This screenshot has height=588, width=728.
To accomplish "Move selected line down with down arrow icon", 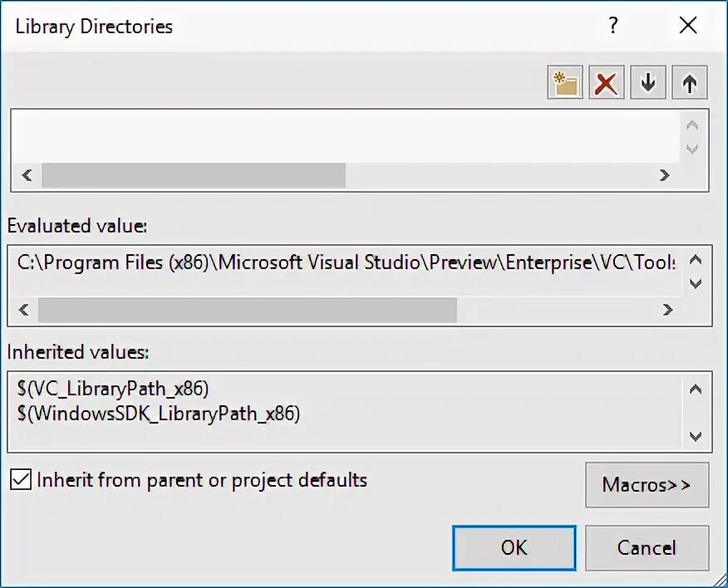I will click(648, 82).
